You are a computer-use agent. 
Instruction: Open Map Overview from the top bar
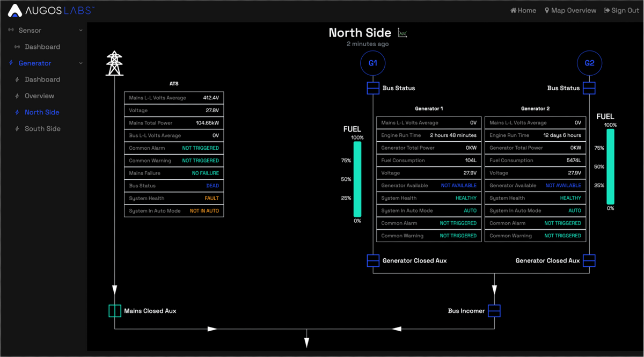pos(570,10)
